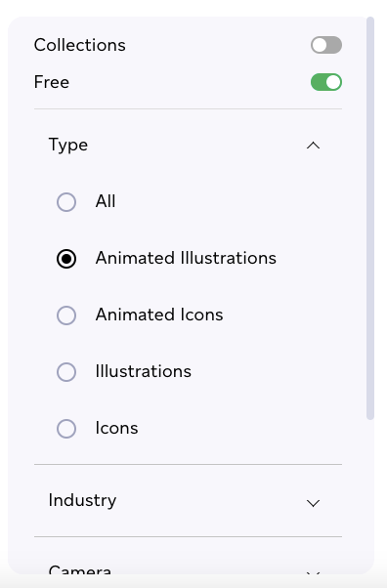
Task: Expand Camera with down chevron
Action: point(313,572)
